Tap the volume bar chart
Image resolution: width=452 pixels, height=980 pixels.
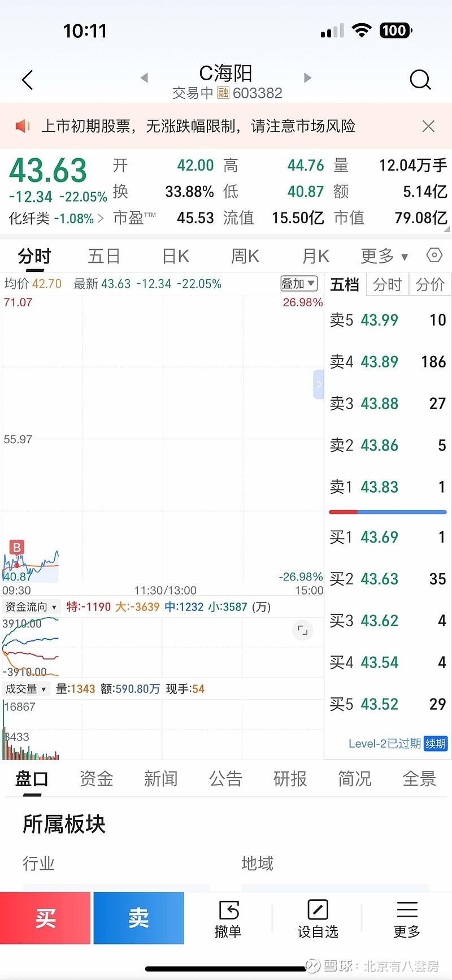pyautogui.click(x=163, y=729)
